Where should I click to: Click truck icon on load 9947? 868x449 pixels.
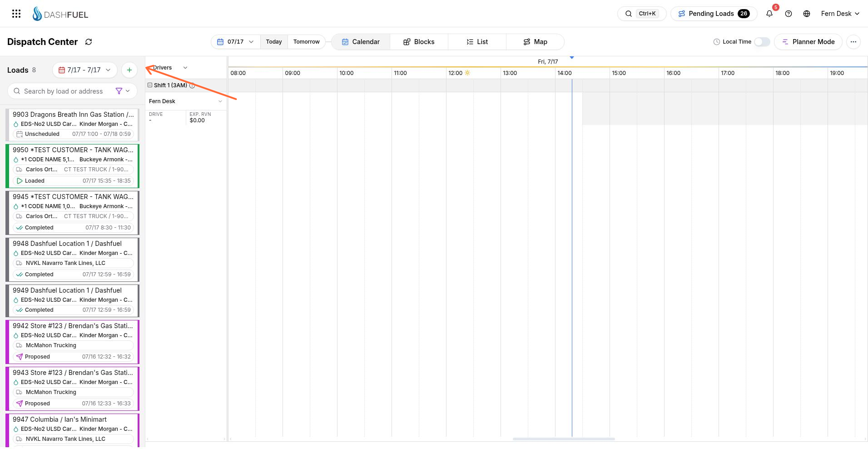coord(19,439)
